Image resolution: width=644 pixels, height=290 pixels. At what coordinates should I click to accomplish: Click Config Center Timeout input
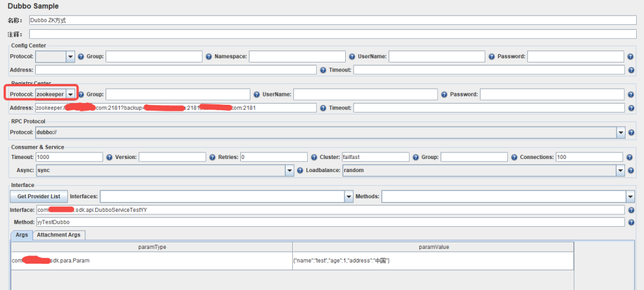489,70
